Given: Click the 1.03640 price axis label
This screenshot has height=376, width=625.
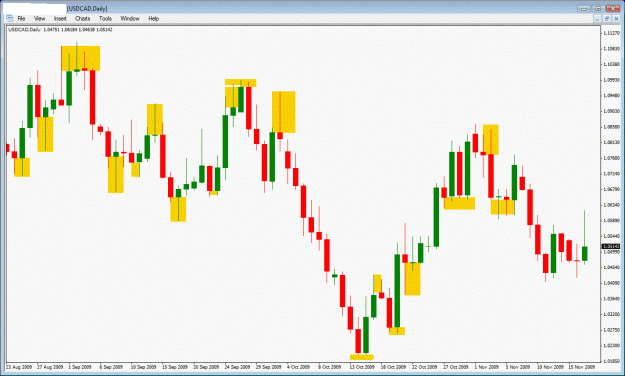Looking at the screenshot, I should coord(612,299).
